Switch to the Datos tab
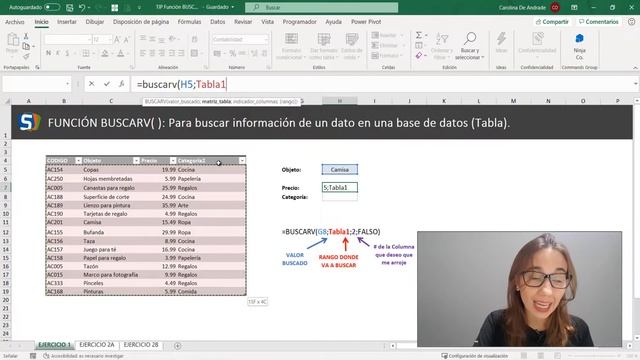The image size is (640, 360). click(x=218, y=22)
